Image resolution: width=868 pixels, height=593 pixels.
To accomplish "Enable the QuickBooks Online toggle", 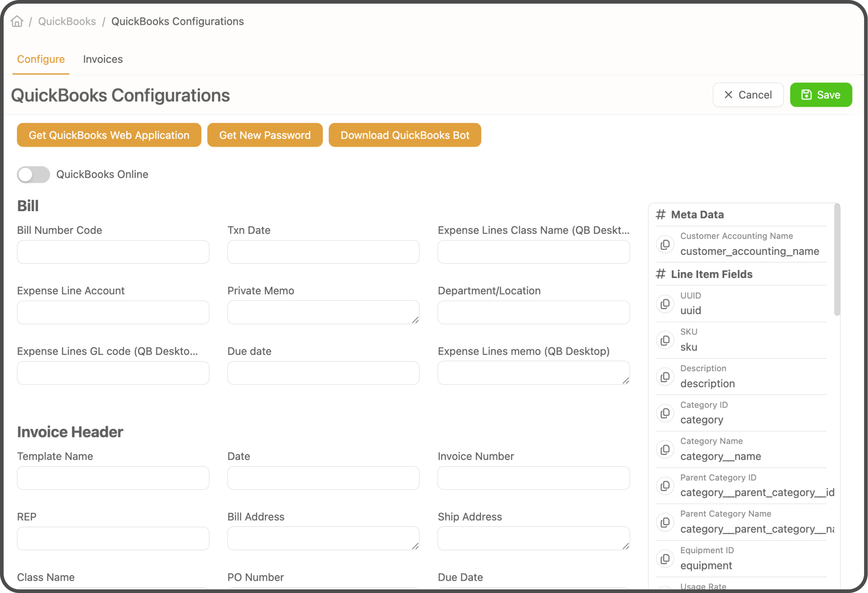I will (x=33, y=174).
